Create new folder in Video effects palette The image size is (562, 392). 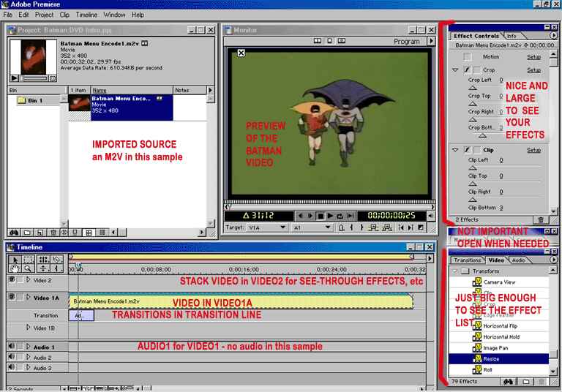[x=526, y=382]
